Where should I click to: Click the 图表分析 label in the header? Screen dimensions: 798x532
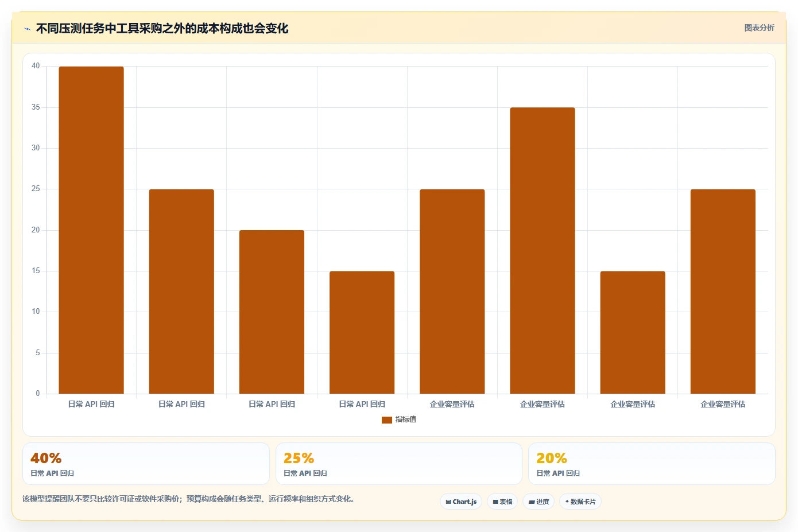[x=759, y=28]
